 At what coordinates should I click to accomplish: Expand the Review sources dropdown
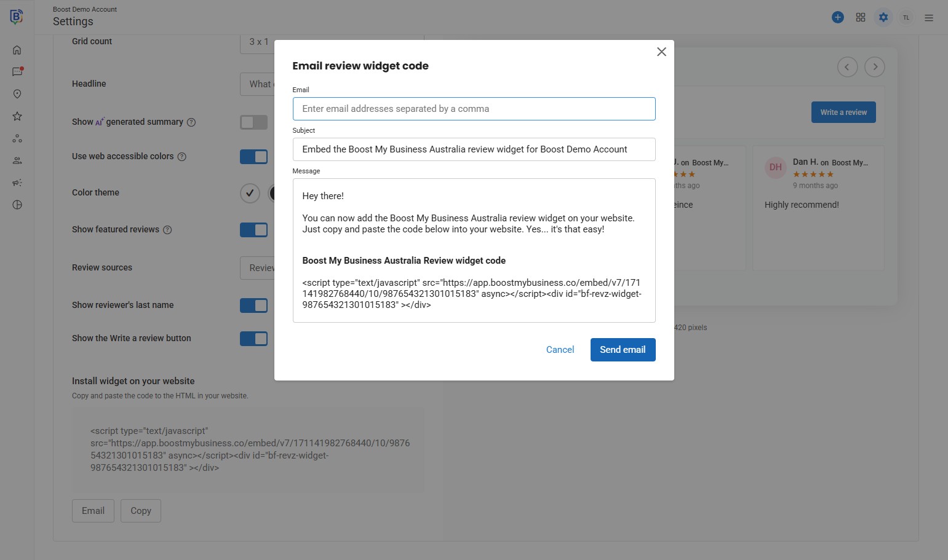(x=257, y=268)
